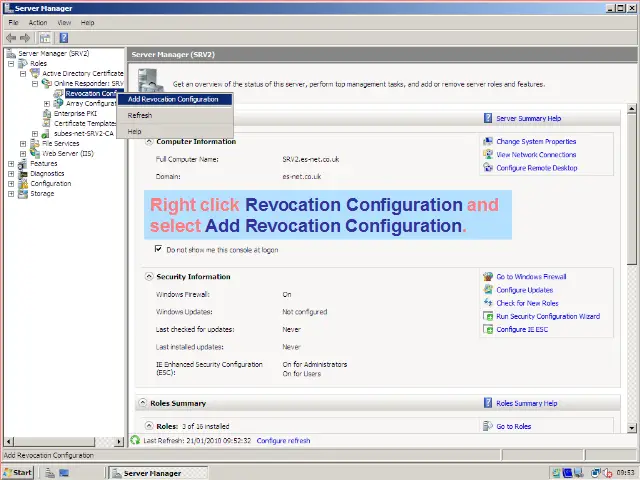Screen dimensions: 640x480
Task: Click the Start button on taskbar
Action: pos(18,472)
